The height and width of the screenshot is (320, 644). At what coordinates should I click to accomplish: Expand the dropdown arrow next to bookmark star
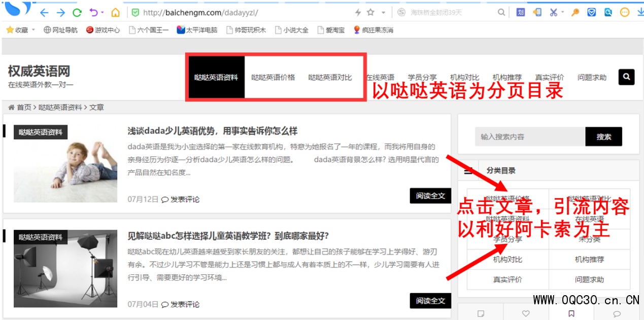383,12
